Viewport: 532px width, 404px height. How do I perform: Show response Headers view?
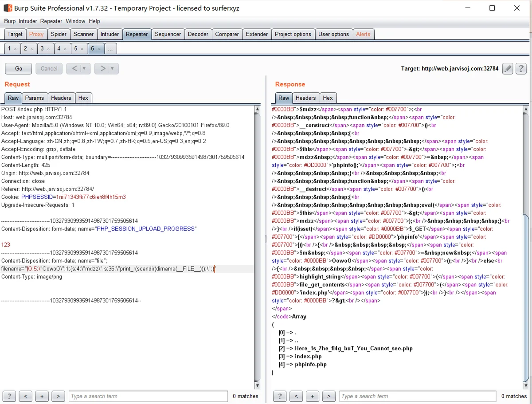(306, 98)
